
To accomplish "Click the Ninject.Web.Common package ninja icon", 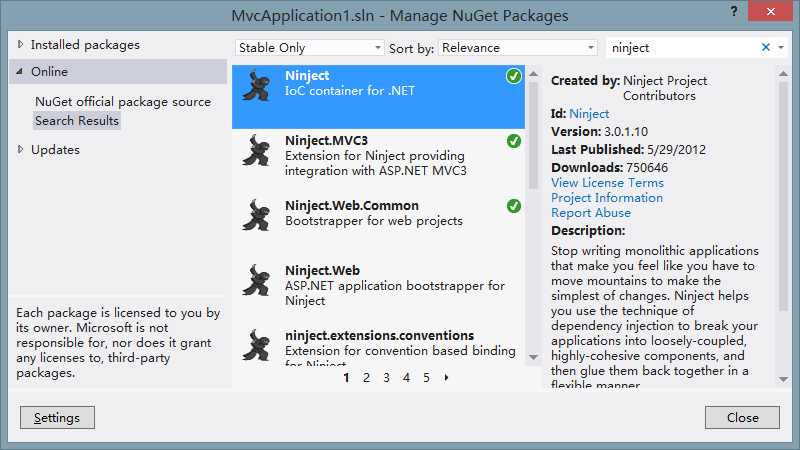I will point(256,216).
